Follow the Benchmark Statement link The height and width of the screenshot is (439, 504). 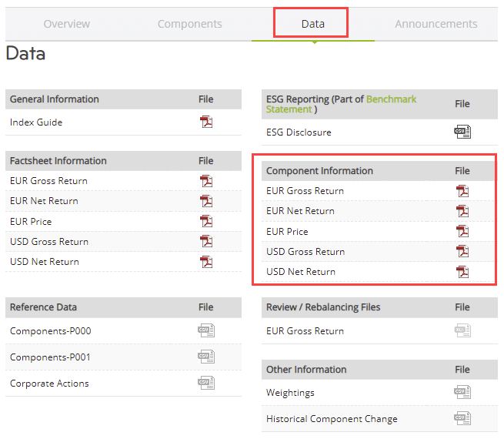[x=391, y=99]
